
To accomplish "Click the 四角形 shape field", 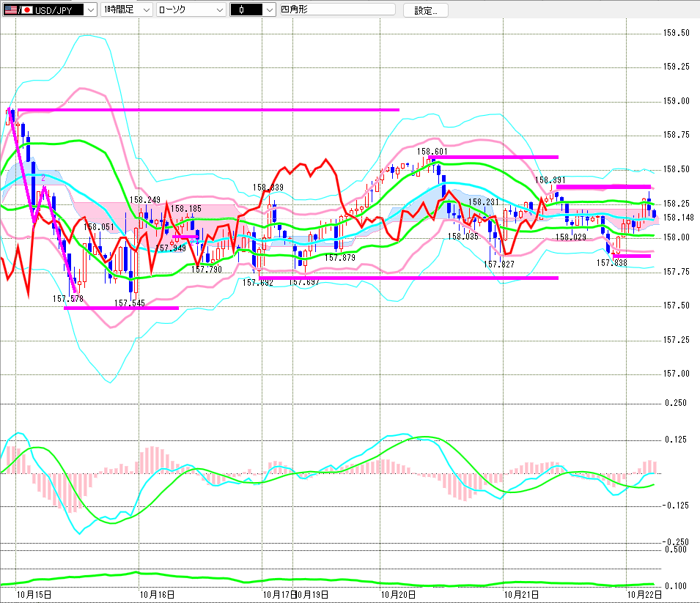I will pyautogui.click(x=337, y=10).
